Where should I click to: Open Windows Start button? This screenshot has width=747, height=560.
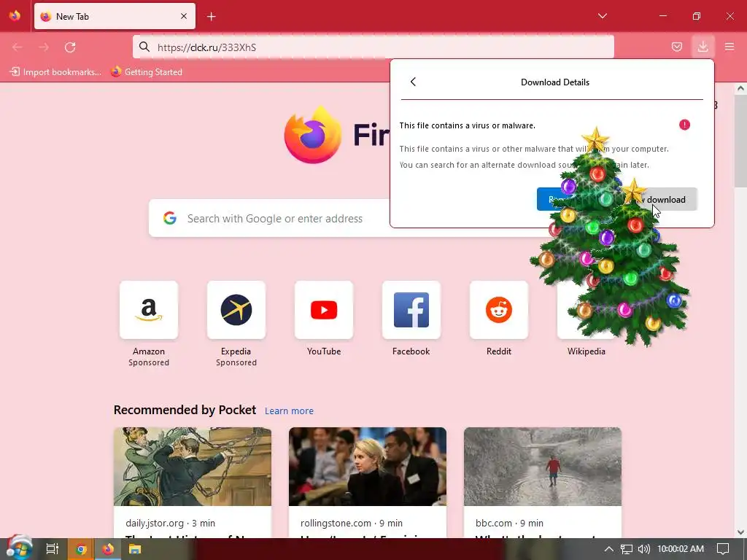[x=19, y=548]
